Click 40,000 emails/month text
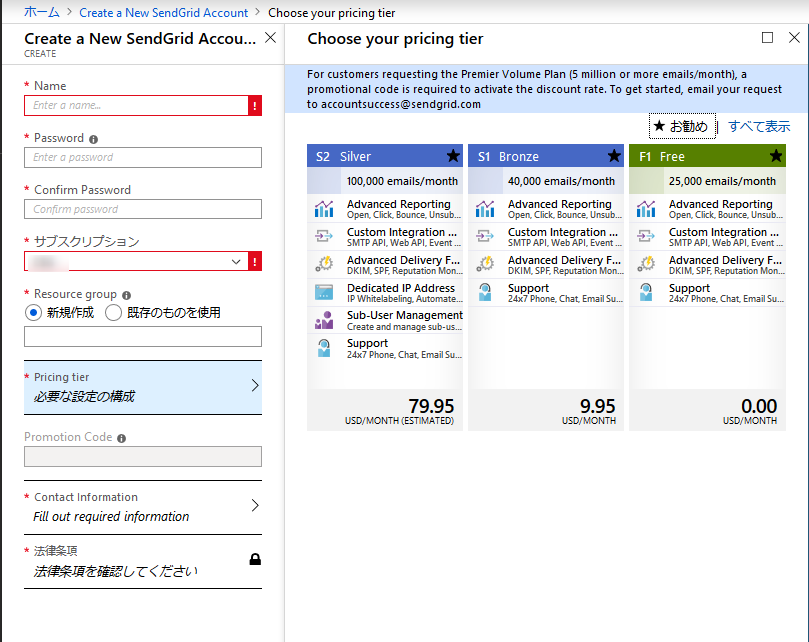The image size is (809, 642). click(x=561, y=181)
